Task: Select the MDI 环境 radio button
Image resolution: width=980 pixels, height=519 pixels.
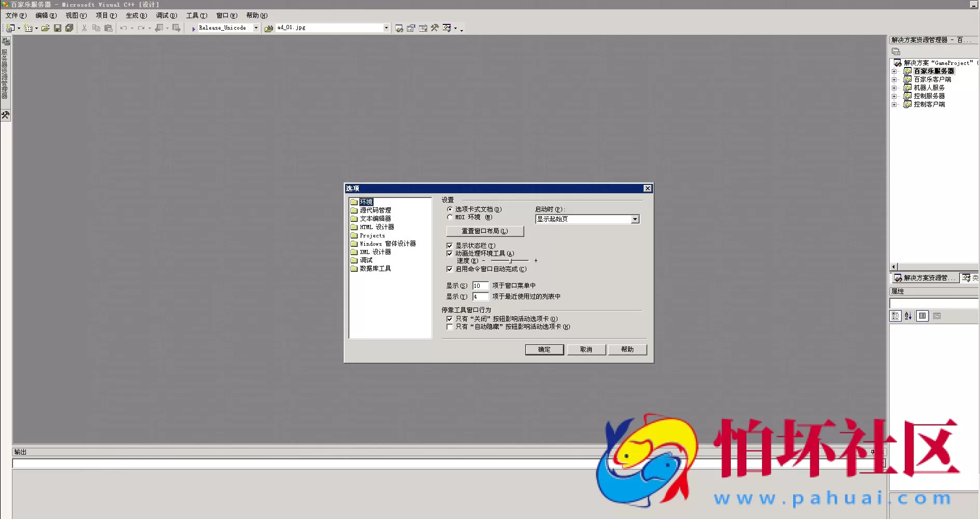Action: 450,217
